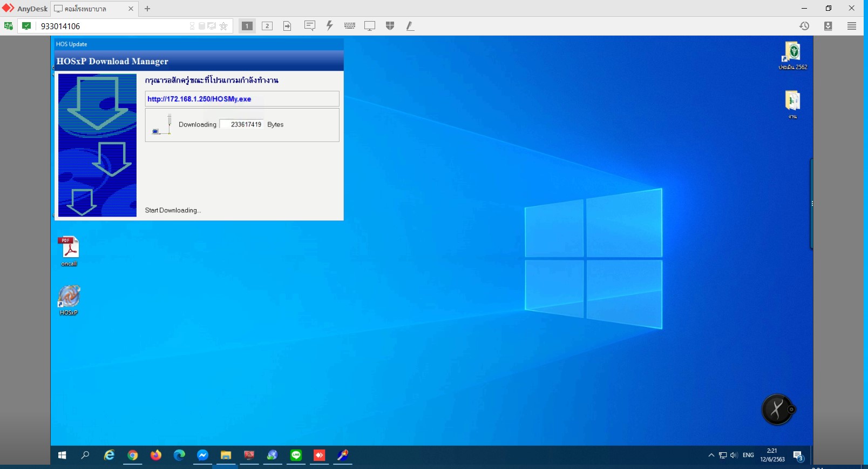
Task: Click the connection status icon left of address
Action: pos(26,26)
